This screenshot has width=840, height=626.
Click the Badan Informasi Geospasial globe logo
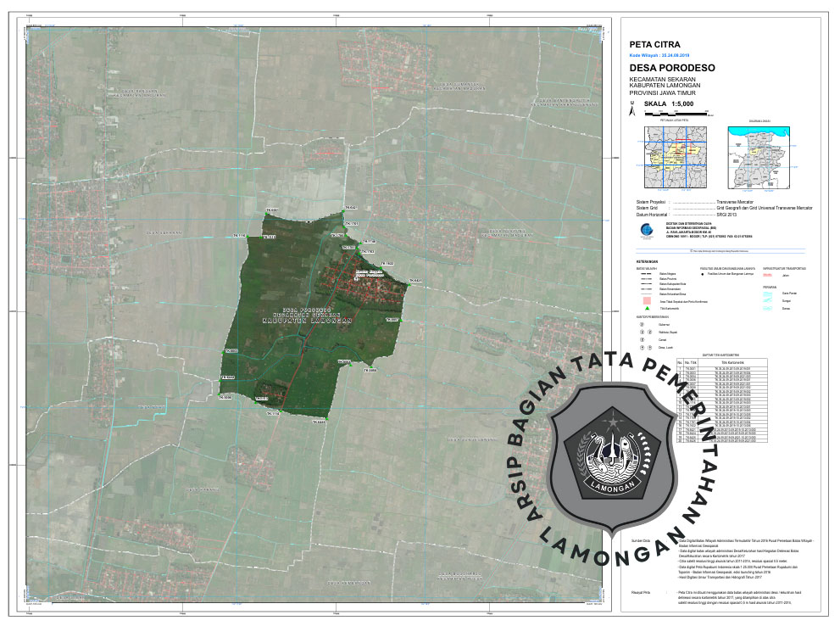pos(645,230)
